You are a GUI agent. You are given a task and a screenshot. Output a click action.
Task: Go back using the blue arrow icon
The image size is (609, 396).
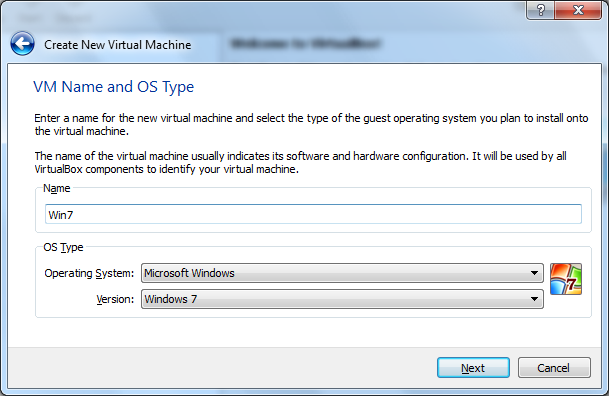pyautogui.click(x=23, y=44)
